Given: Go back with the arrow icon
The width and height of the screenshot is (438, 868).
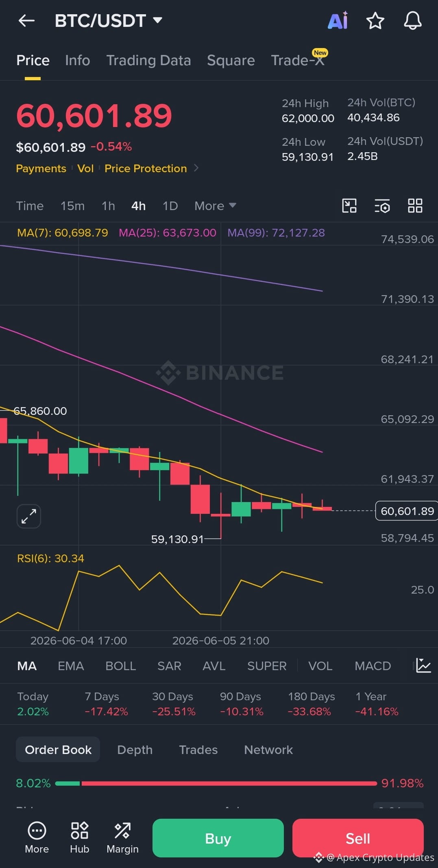Looking at the screenshot, I should pos(26,20).
